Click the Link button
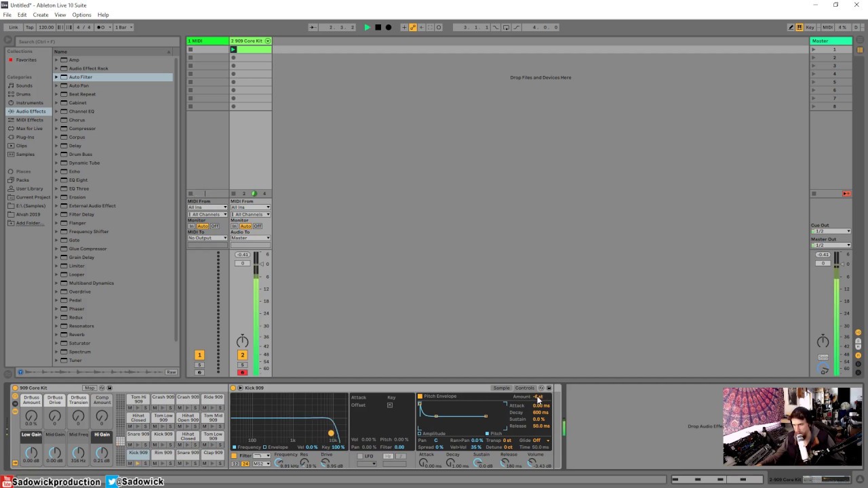This screenshot has width=868, height=488. point(14,27)
